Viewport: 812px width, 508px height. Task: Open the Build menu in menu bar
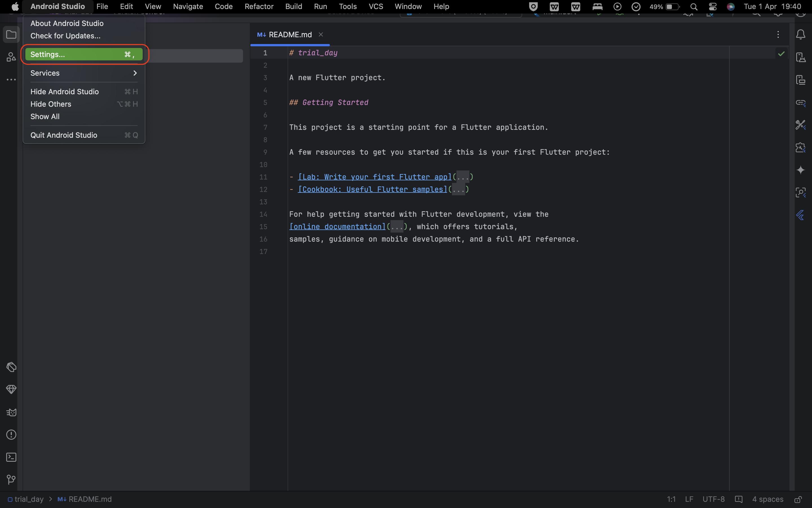(294, 7)
